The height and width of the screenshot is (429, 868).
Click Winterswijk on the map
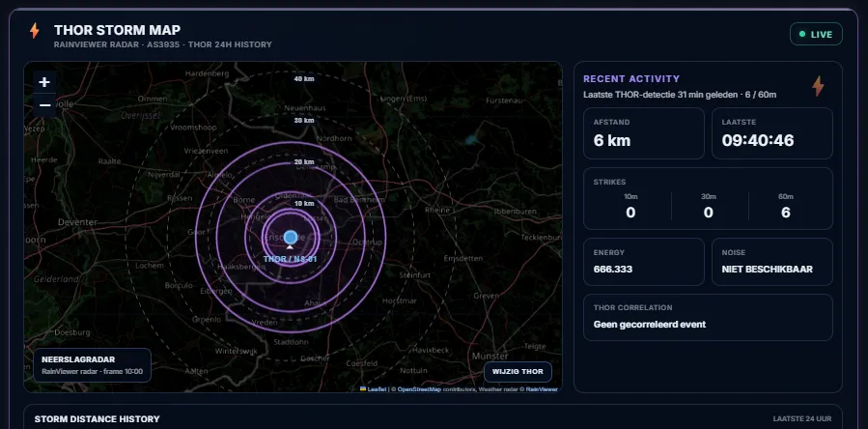pos(237,352)
